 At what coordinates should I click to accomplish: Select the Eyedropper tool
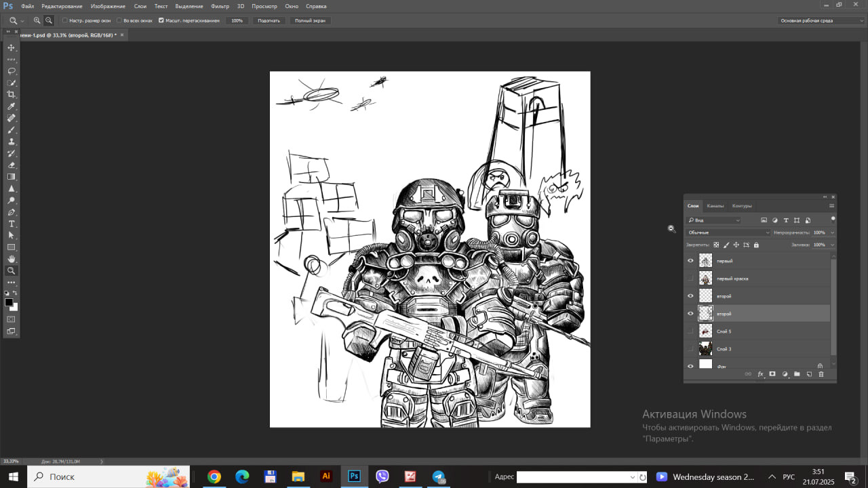click(x=11, y=106)
